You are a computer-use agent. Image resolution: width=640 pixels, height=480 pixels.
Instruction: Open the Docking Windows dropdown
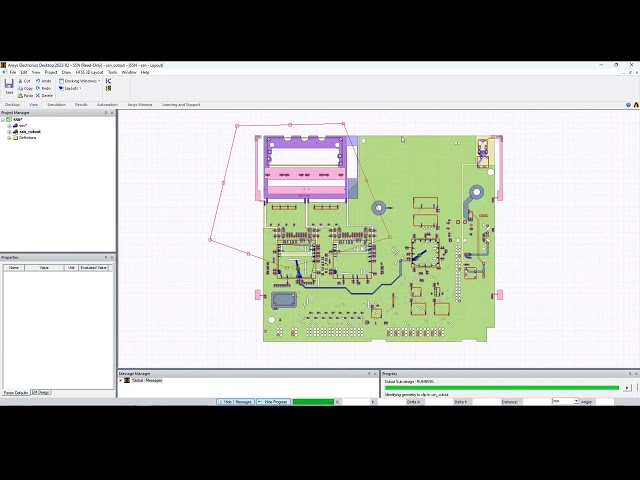pyautogui.click(x=80, y=81)
